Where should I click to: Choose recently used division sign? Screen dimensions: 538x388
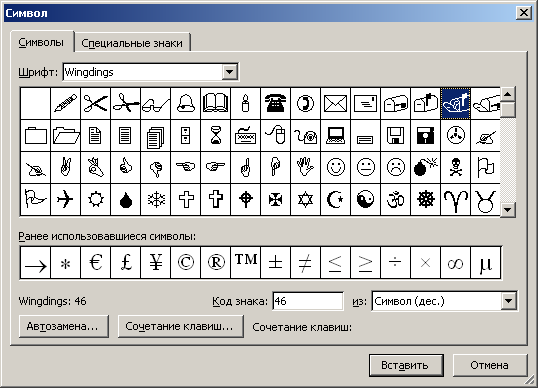pyautogui.click(x=396, y=263)
